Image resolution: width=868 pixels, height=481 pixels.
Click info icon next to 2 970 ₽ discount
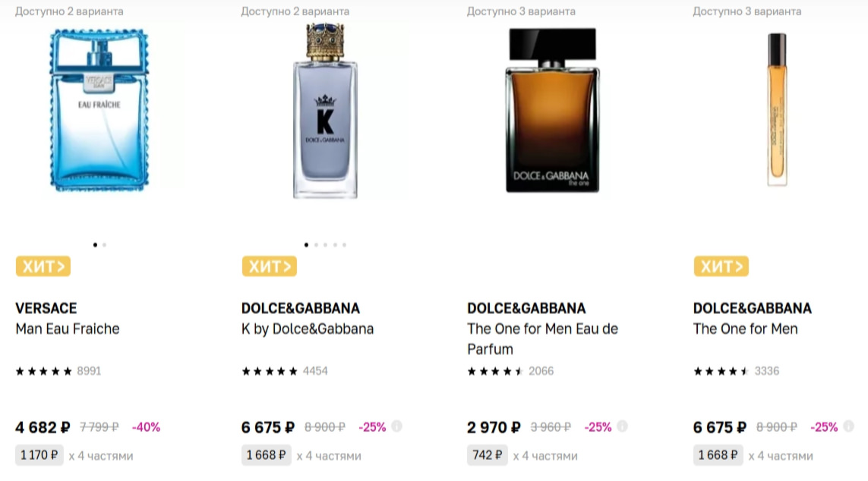pyautogui.click(x=623, y=426)
